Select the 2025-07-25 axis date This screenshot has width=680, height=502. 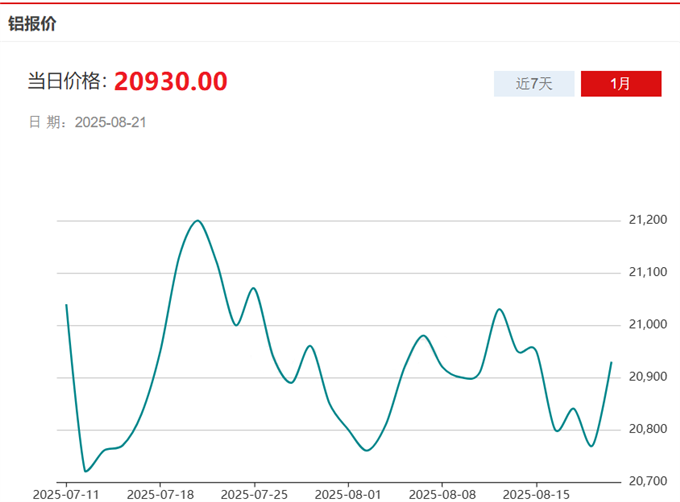click(x=254, y=494)
